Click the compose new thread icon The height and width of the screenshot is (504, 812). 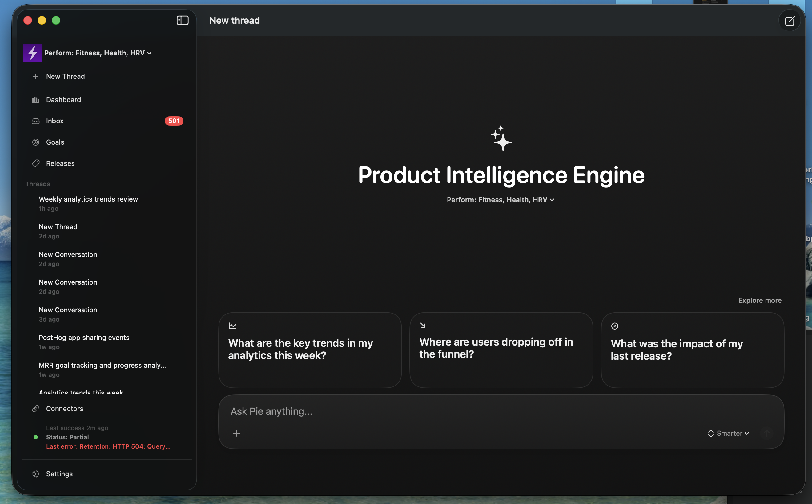pos(789,21)
